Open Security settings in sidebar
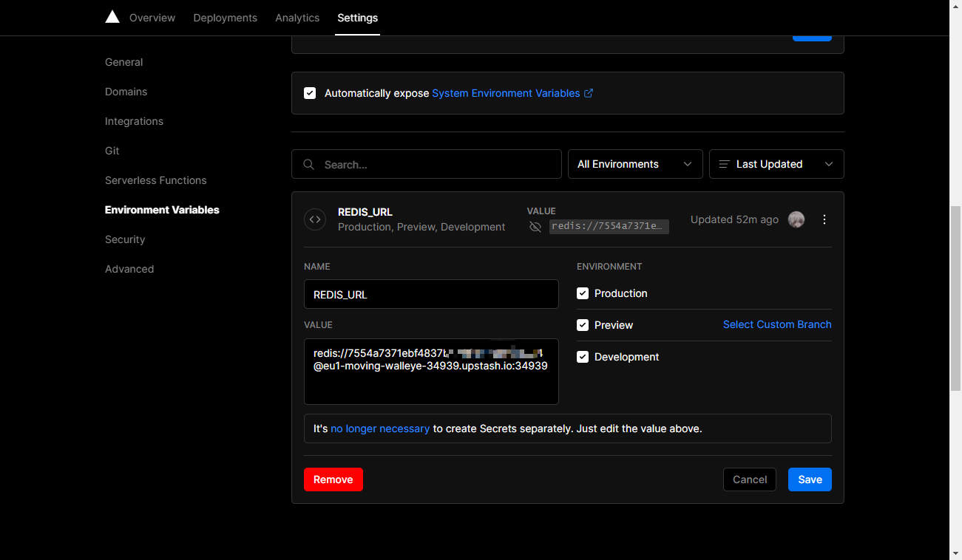962x560 pixels. [x=125, y=239]
